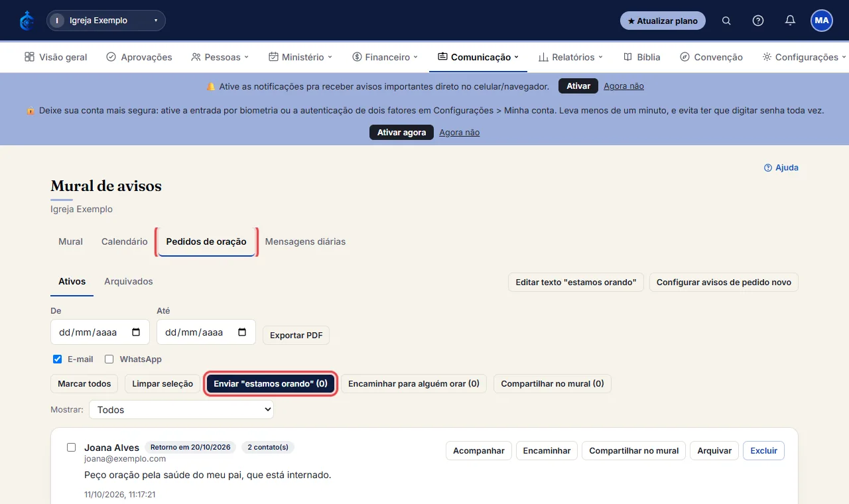Open the search magnifier icon
Screen dimensions: 849x504
click(726, 21)
